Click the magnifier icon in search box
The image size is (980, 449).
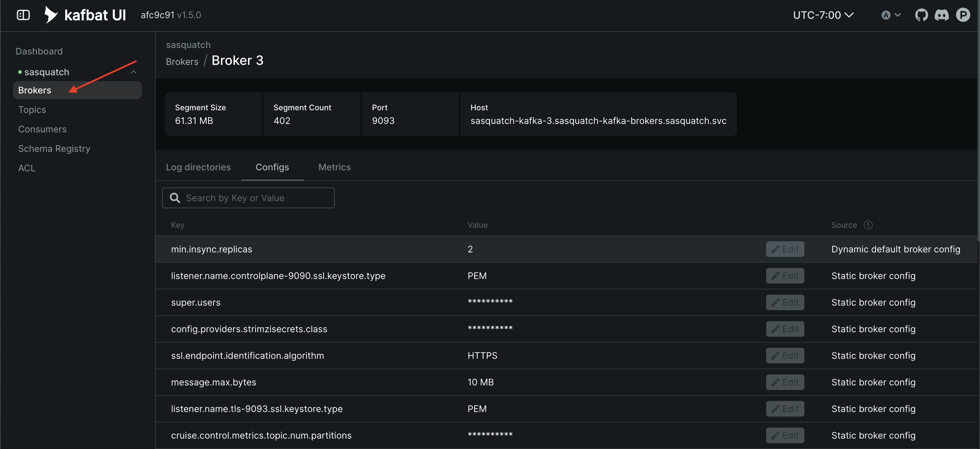click(x=175, y=198)
